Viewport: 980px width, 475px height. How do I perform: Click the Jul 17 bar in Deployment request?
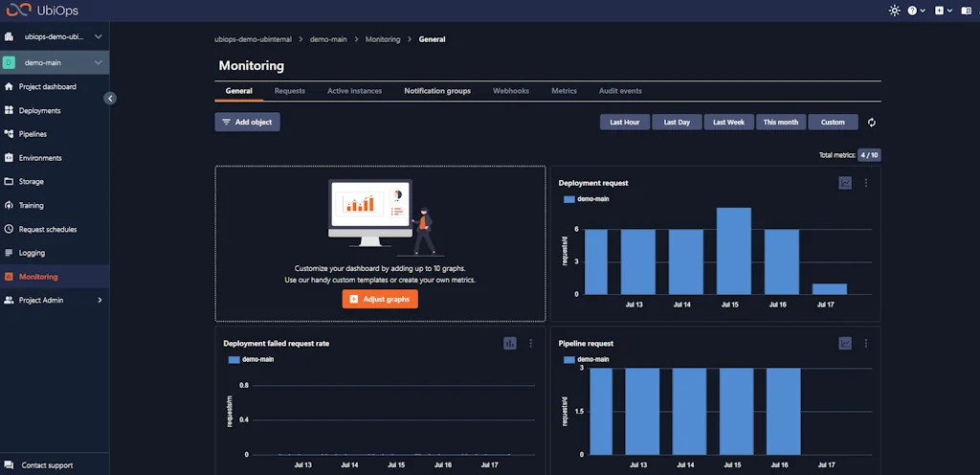pyautogui.click(x=830, y=289)
